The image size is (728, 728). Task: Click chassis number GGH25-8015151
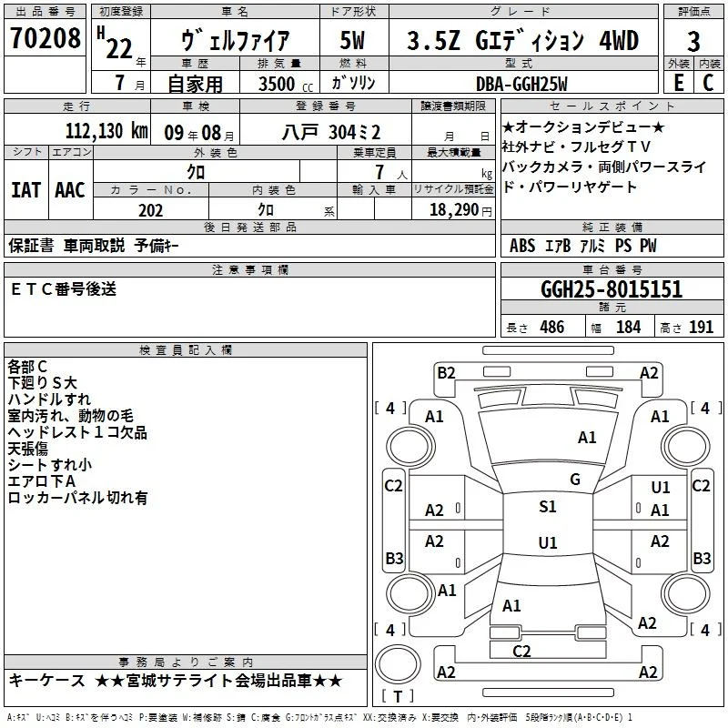coord(612,289)
